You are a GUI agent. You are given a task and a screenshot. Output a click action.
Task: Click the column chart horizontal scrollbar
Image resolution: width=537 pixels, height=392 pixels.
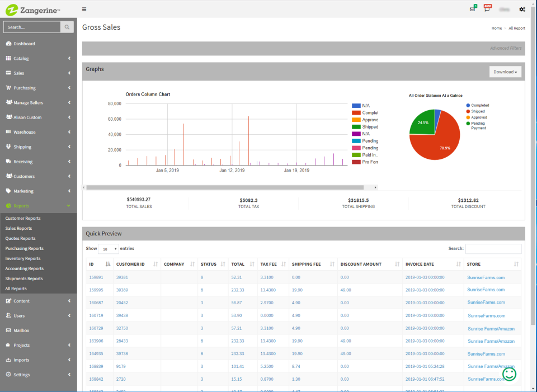tap(225, 187)
